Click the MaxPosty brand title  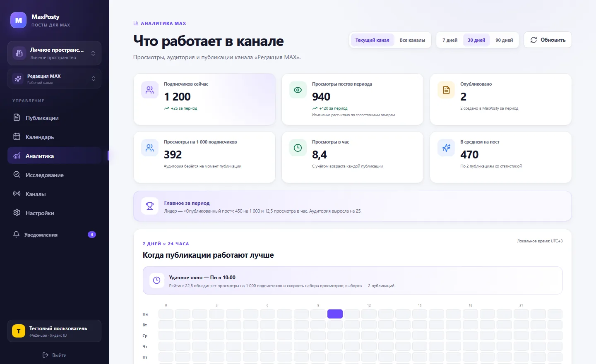[x=46, y=17]
